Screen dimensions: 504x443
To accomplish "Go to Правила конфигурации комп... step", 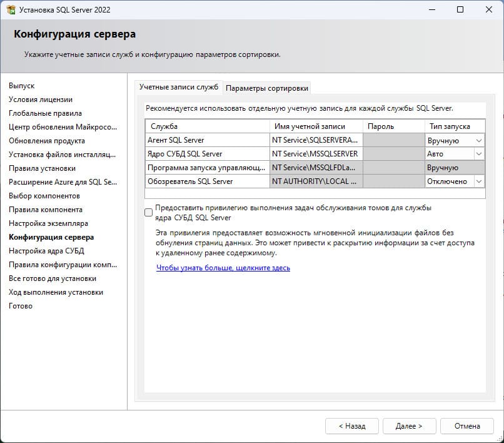I will click(63, 265).
